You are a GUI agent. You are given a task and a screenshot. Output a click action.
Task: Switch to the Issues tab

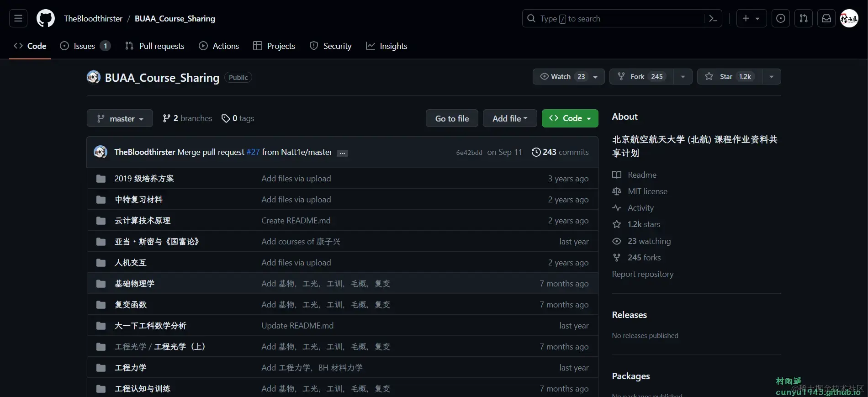(85, 46)
